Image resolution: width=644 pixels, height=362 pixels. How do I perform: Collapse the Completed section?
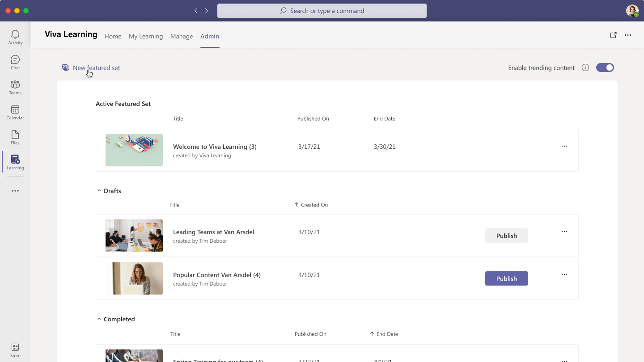(99, 319)
